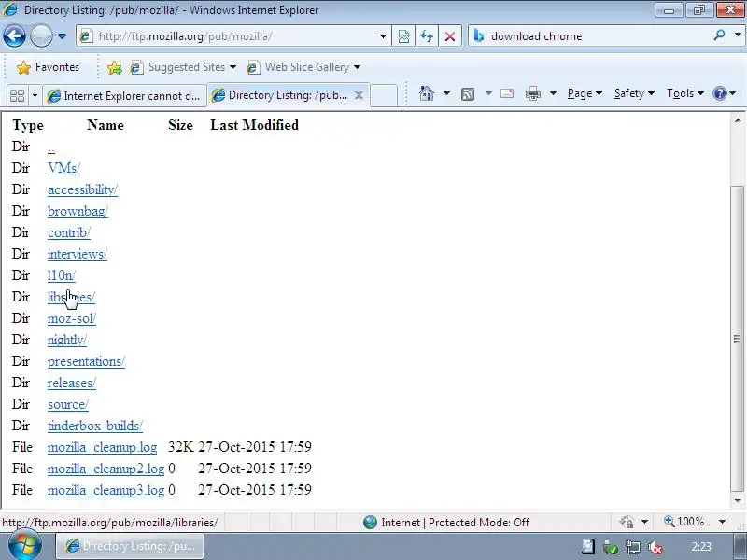Open the tab list dropdown arrow
Viewport: 747px width, 560px height.
(x=35, y=96)
